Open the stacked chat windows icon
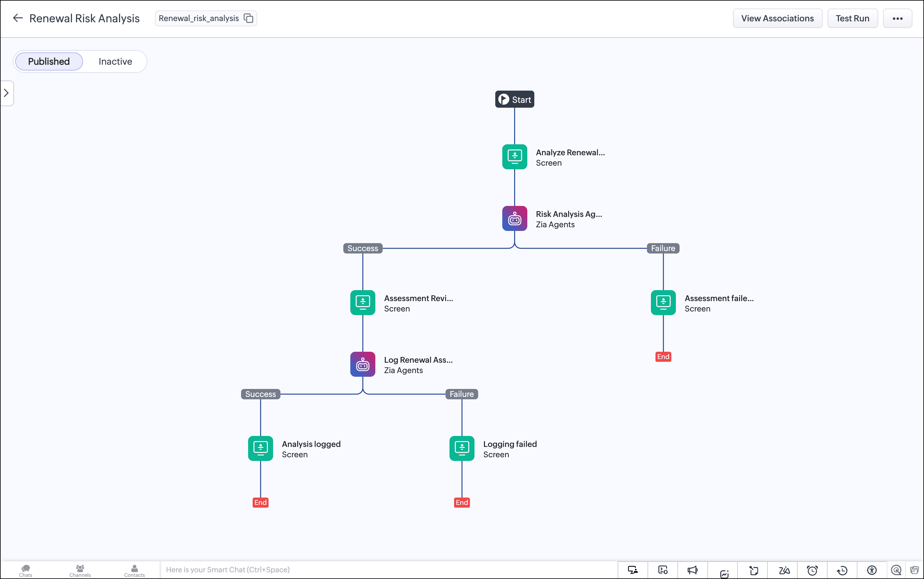924x579 pixels. click(915, 570)
